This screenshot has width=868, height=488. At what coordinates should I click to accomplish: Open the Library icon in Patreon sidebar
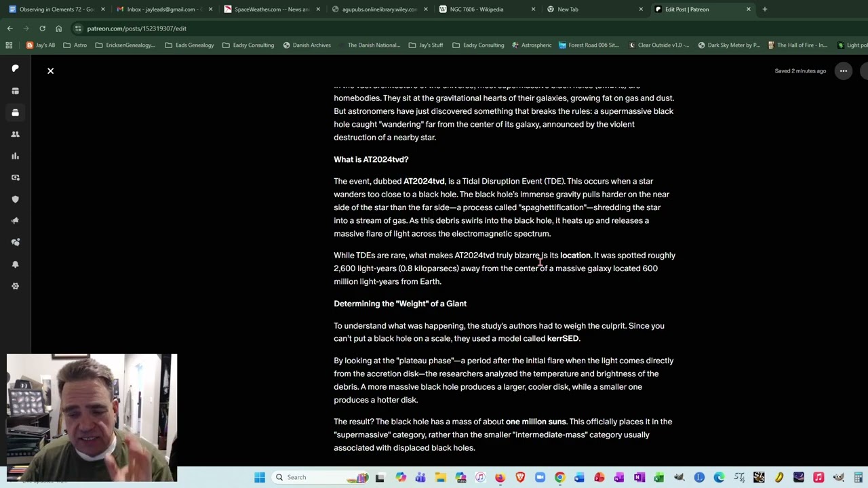point(15,113)
